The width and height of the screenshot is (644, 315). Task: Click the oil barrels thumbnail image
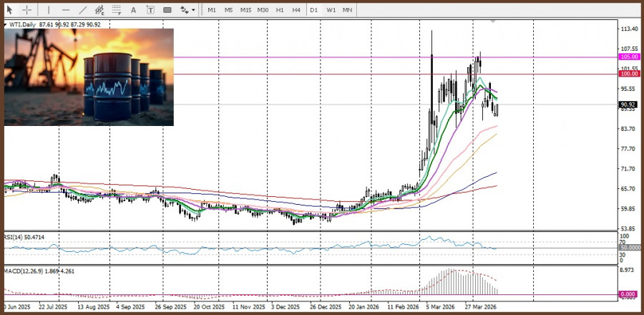89,77
